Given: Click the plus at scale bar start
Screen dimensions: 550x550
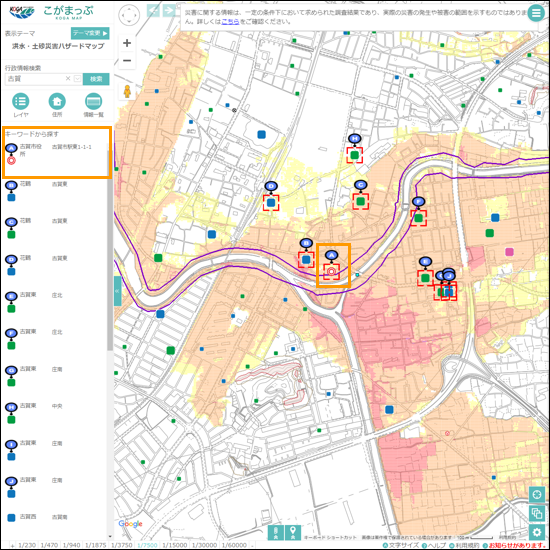Looking at the screenshot, I should pos(13,545).
